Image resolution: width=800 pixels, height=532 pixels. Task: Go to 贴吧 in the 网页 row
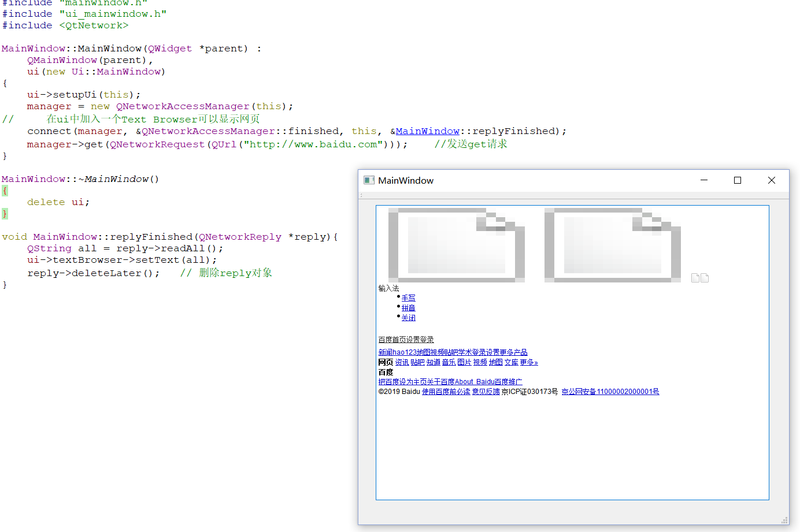pos(418,362)
